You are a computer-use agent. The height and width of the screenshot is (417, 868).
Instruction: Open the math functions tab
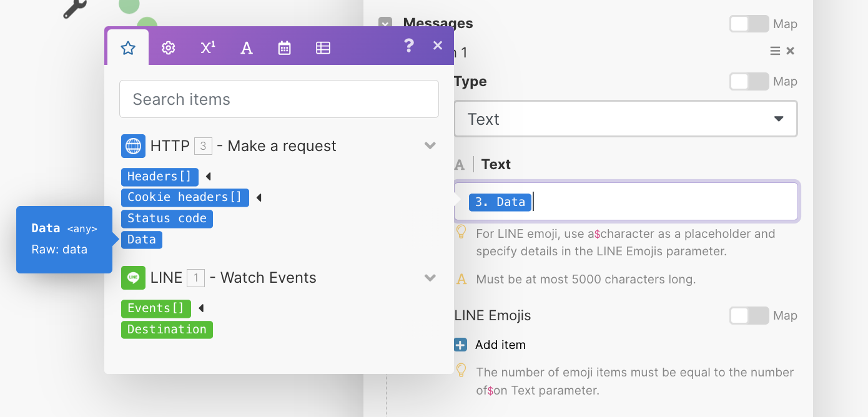[207, 47]
